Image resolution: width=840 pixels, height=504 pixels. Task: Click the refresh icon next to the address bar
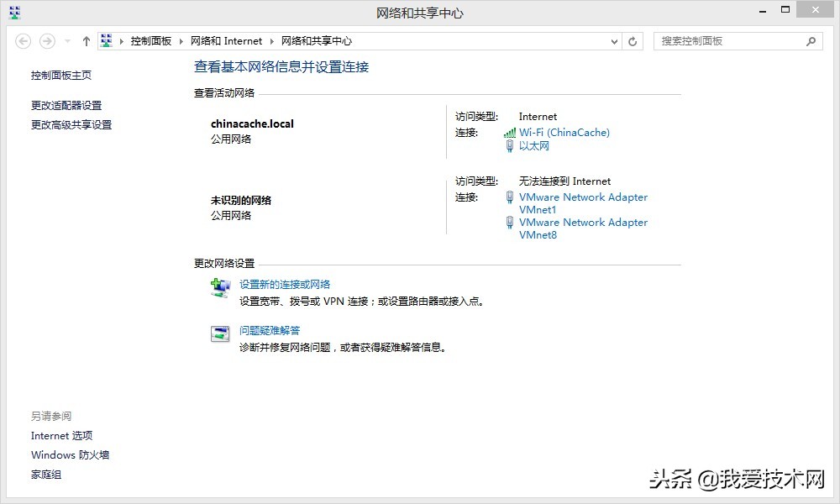[632, 40]
